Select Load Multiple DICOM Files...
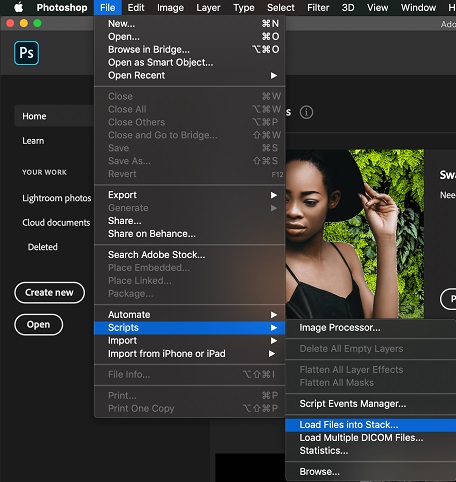 pyautogui.click(x=371, y=438)
